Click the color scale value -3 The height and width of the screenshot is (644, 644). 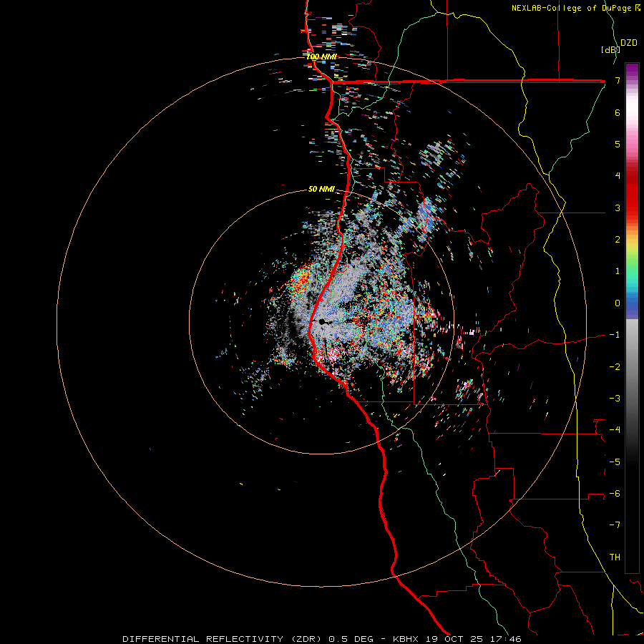point(615,399)
